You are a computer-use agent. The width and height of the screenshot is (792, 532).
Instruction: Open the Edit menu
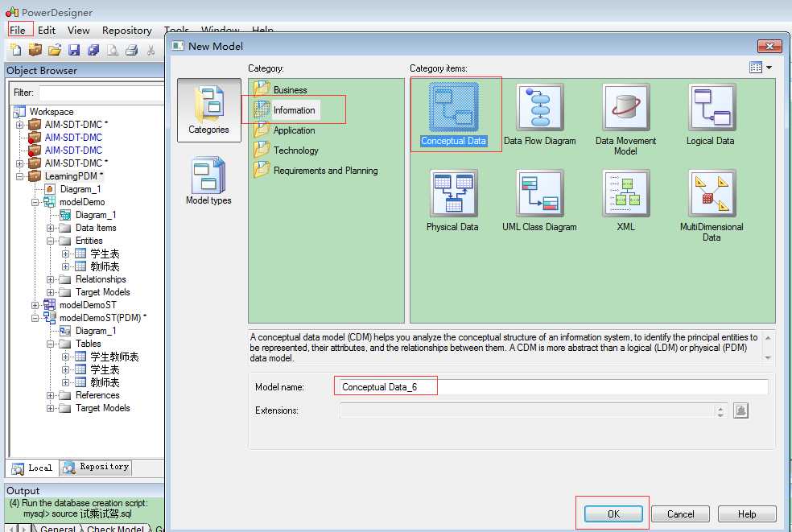[x=47, y=30]
